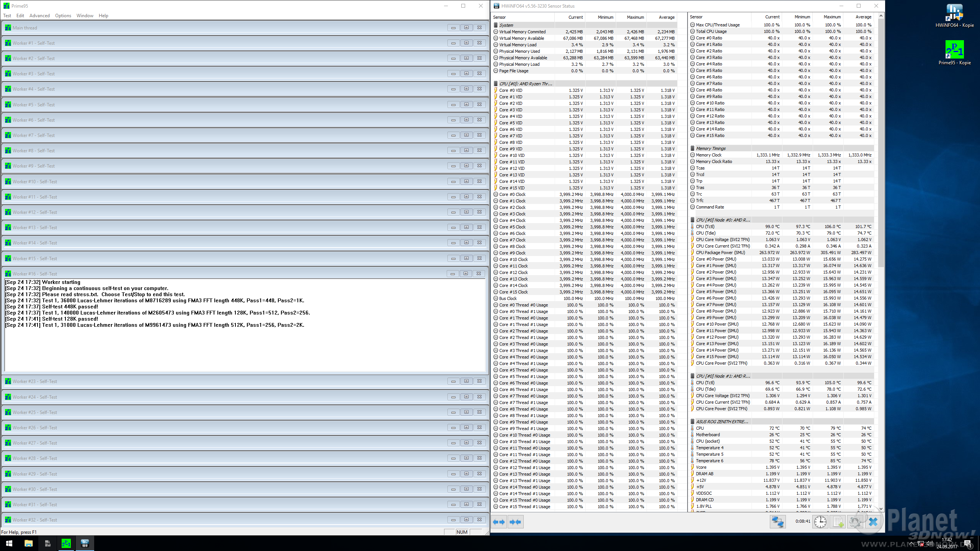Collapse the Memory Timings group header
980x551 pixels.
click(781, 148)
